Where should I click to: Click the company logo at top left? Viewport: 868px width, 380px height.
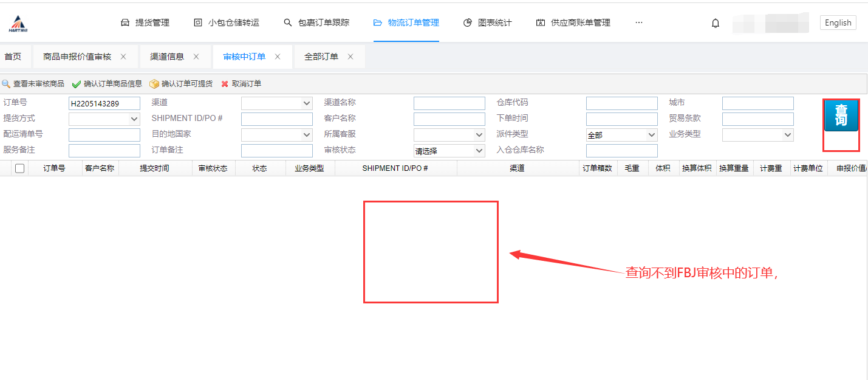point(18,24)
